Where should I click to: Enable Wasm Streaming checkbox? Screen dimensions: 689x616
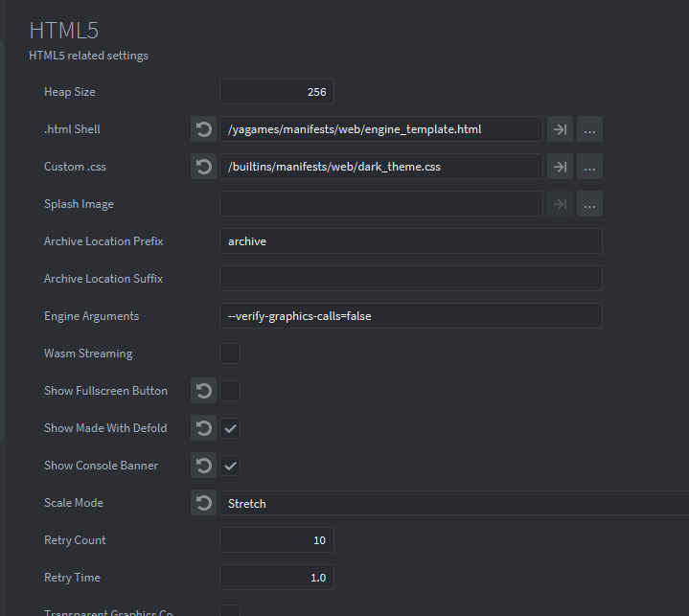pos(230,354)
